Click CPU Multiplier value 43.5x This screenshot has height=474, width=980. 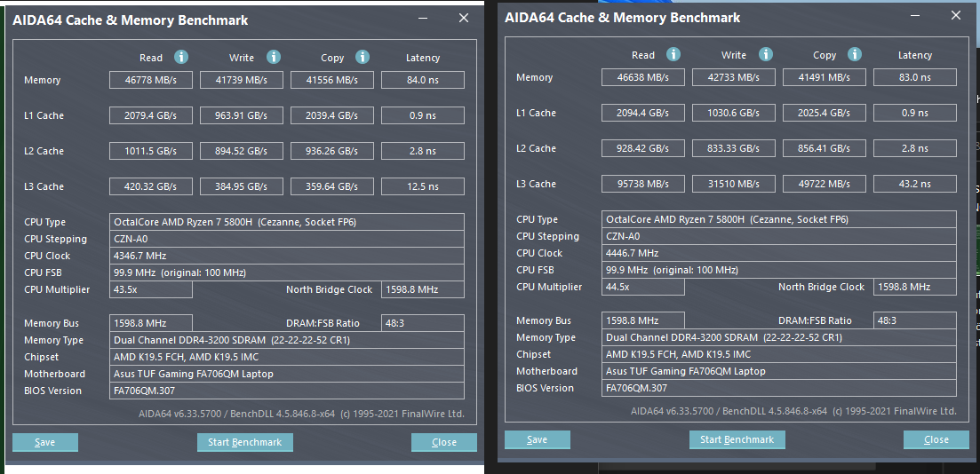click(x=151, y=289)
